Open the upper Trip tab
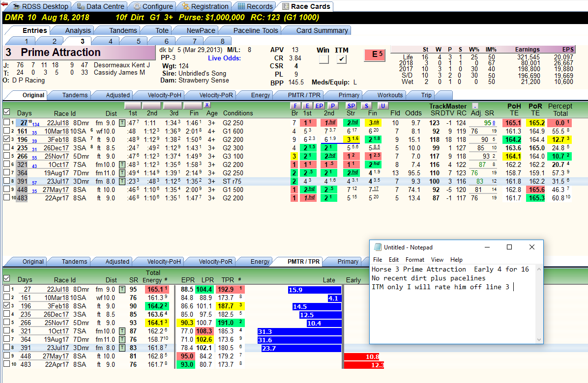The width and height of the screenshot is (588, 383). click(426, 95)
